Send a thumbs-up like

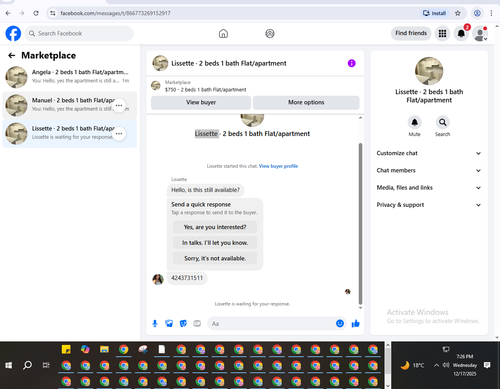[355, 323]
